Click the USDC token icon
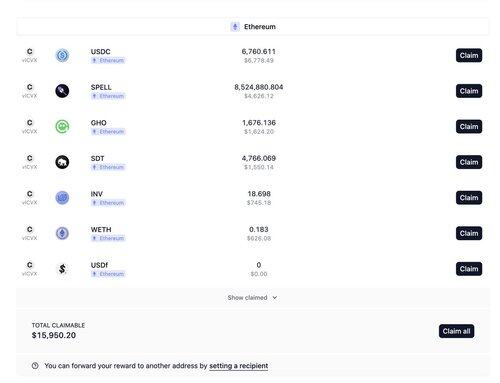The image size is (500, 383). [x=62, y=55]
